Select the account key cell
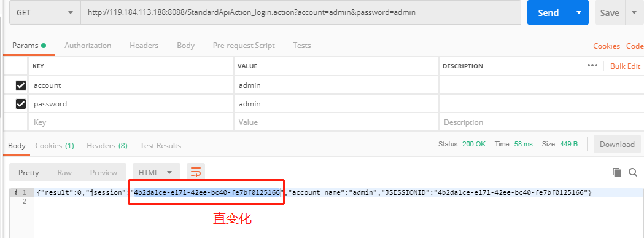This screenshot has height=238, width=644. pos(131,85)
